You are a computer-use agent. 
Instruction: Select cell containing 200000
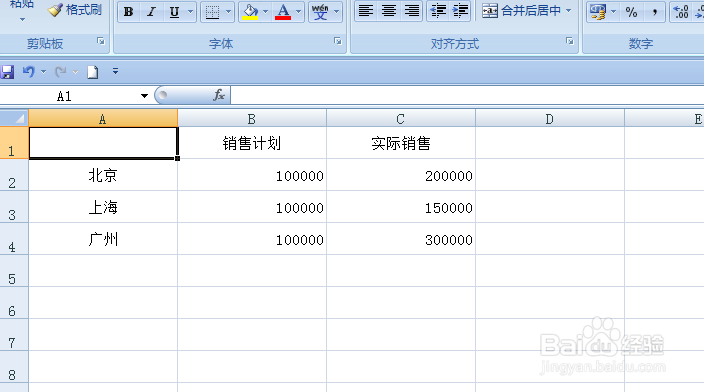401,175
